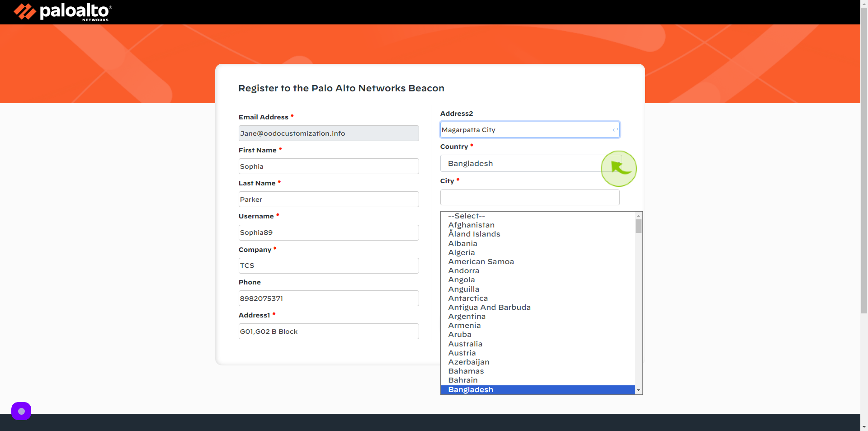Image resolution: width=868 pixels, height=431 pixels.
Task: Select American Samoa from the country list
Action: pyautogui.click(x=538, y=261)
